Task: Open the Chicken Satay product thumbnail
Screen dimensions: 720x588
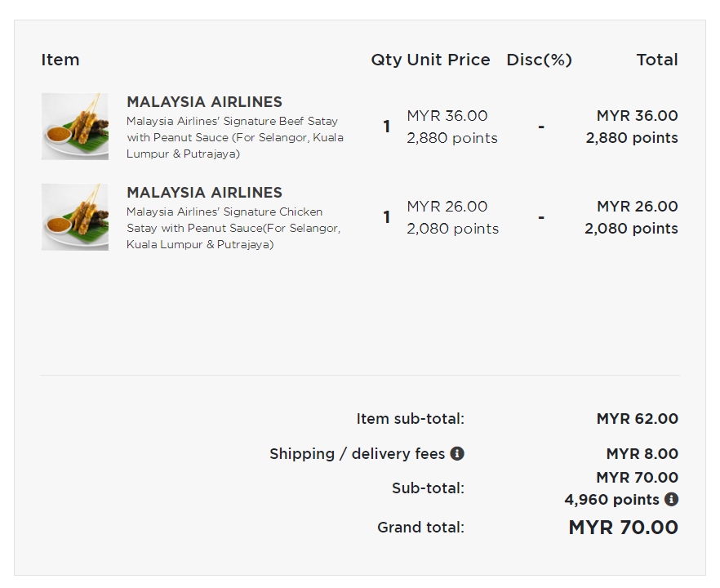Action: [75, 217]
